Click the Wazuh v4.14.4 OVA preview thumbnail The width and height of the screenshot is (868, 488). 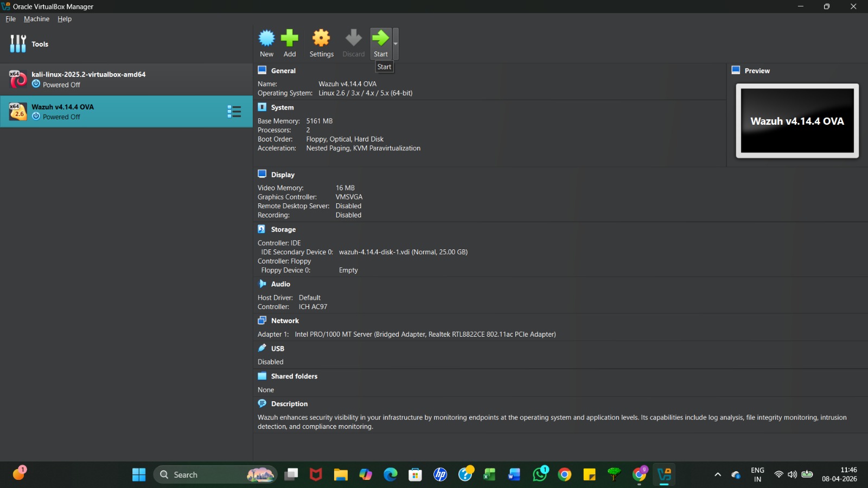click(x=797, y=121)
